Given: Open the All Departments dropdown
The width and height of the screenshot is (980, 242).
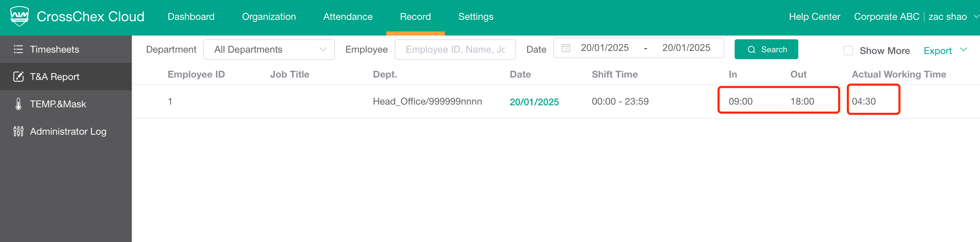Looking at the screenshot, I should 269,50.
